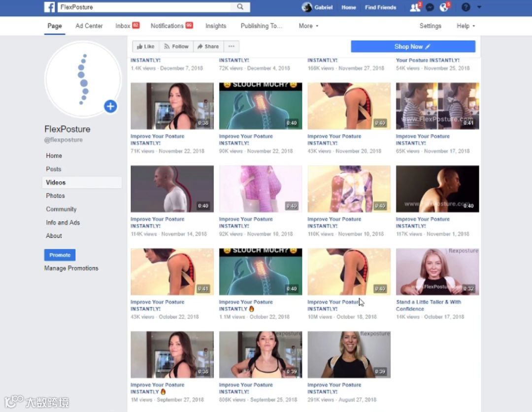Select the Page tab

point(55,26)
